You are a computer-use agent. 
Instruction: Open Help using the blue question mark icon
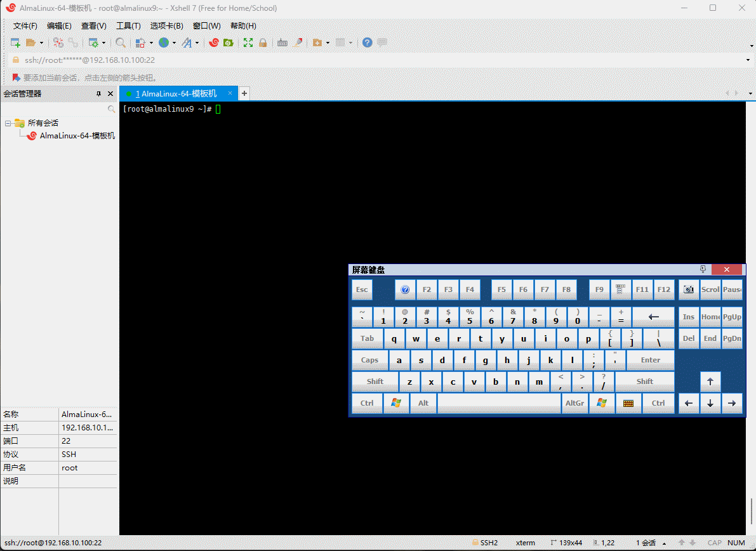[367, 43]
